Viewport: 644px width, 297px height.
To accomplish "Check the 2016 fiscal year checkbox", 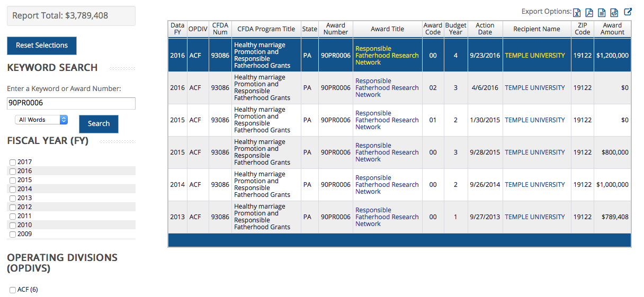I will pyautogui.click(x=13, y=172).
